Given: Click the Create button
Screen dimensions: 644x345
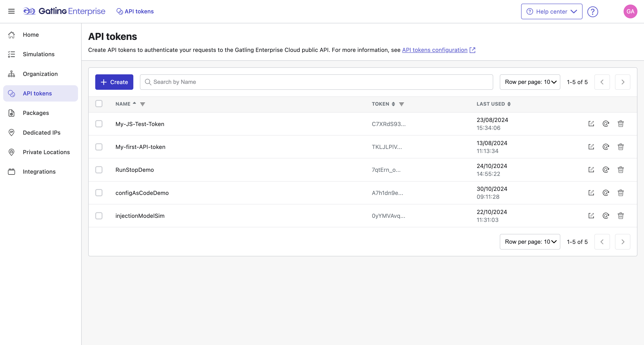Looking at the screenshot, I should point(114,82).
